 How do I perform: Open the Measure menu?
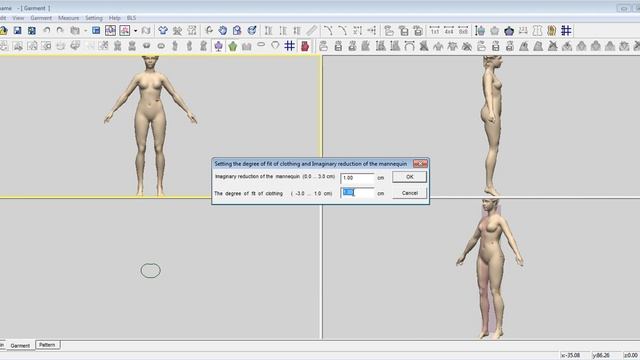(68, 18)
